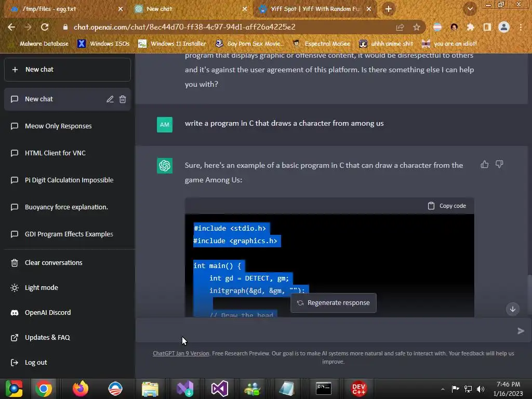Click the thumbs up icon on the response
This screenshot has height=399, width=532.
(x=485, y=165)
